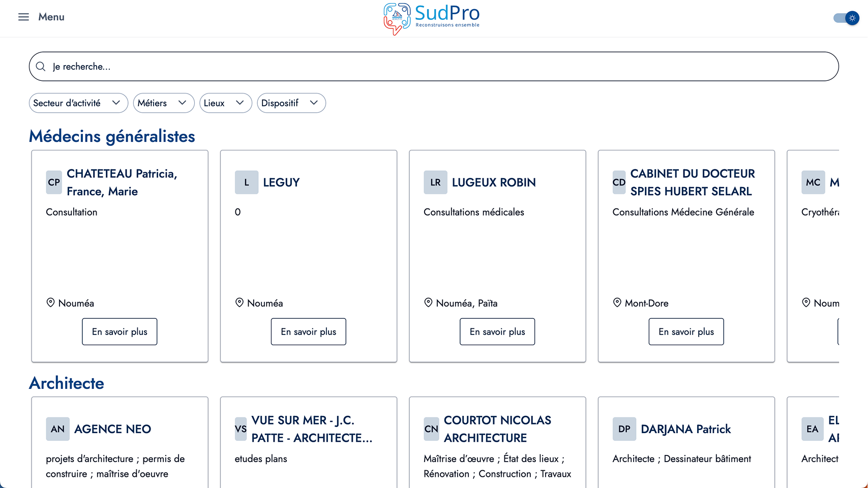Click the location pin beside Nouméa, Païta
The image size is (868, 488).
pos(428,303)
